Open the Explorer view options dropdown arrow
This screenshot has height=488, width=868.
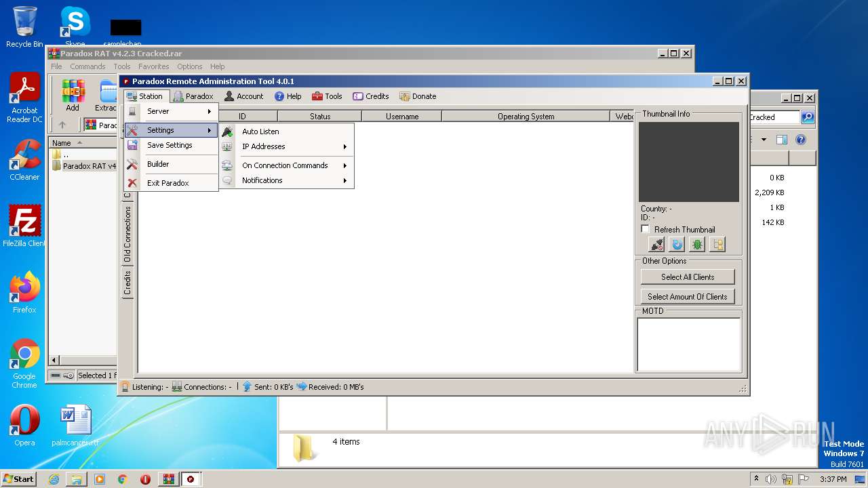764,140
